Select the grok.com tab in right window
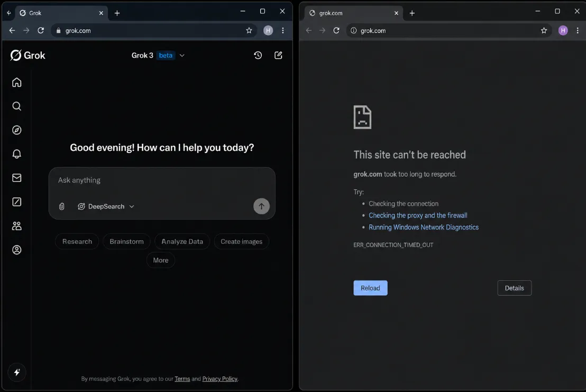Image resolution: width=586 pixels, height=392 pixels. click(x=354, y=13)
